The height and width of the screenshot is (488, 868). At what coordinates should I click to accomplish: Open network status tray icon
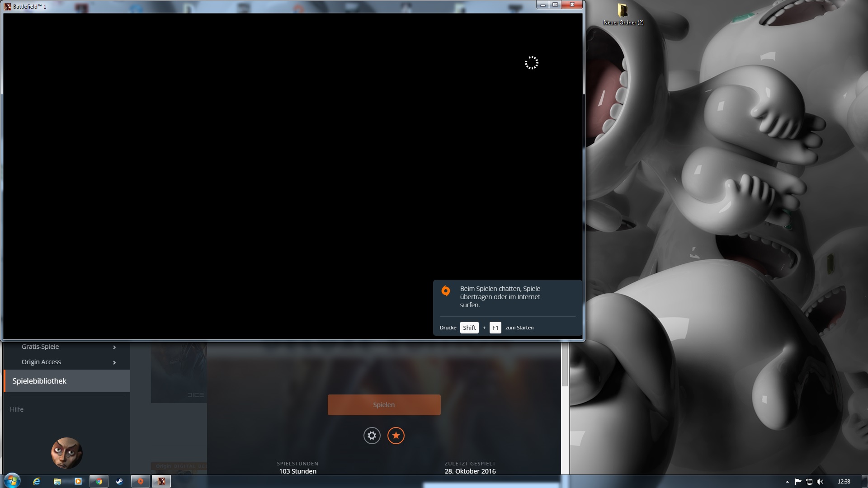pos(809,482)
